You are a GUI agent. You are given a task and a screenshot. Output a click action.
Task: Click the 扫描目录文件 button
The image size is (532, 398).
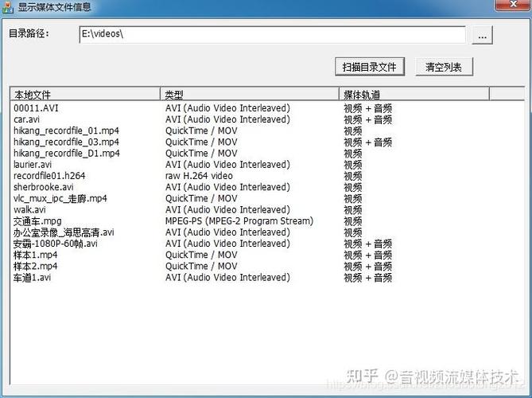point(370,67)
